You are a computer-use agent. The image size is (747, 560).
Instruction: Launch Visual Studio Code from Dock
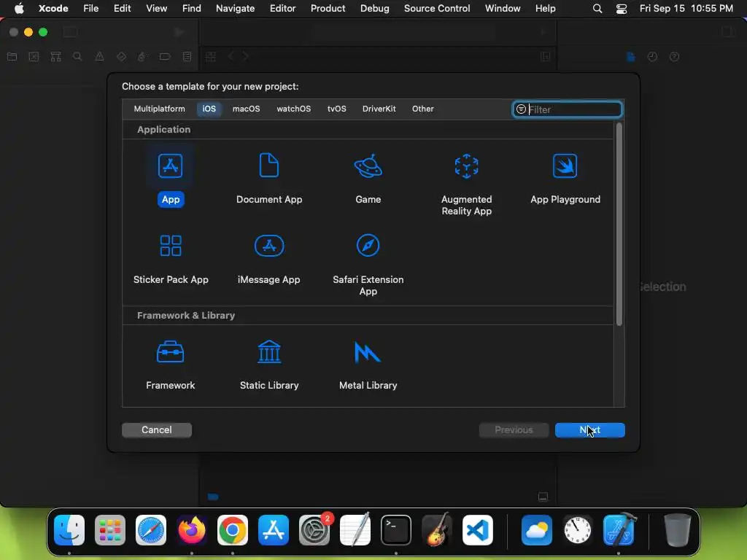(x=478, y=530)
